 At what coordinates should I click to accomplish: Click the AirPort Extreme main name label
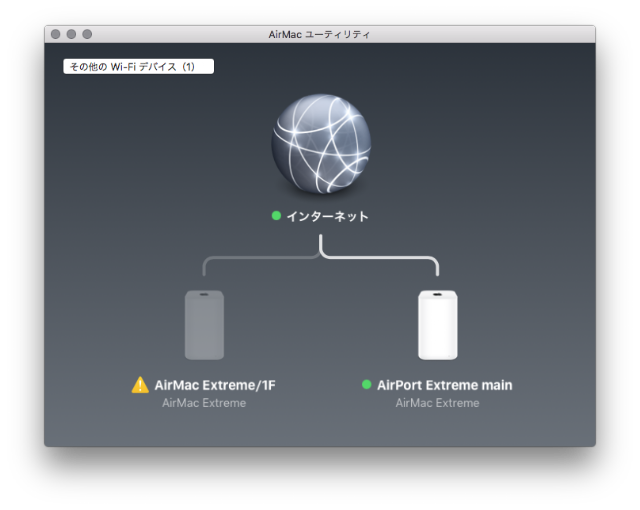pyautogui.click(x=444, y=385)
